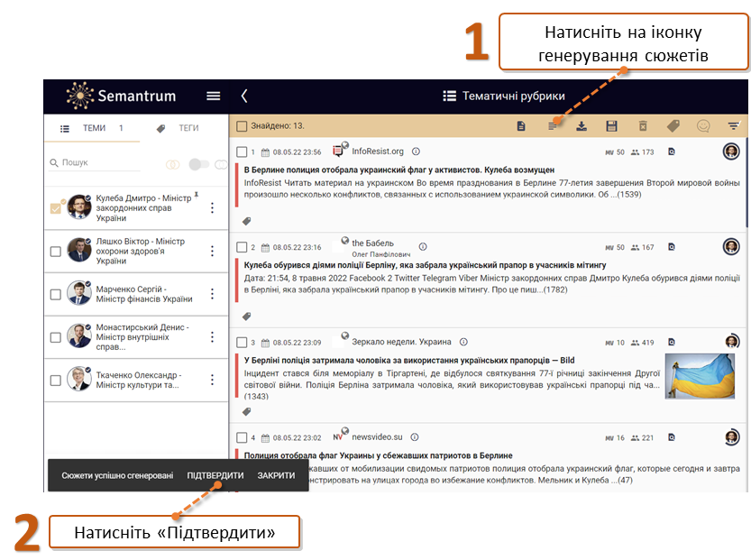Click the tag icon under the Зеркало недели article

pos(247,411)
